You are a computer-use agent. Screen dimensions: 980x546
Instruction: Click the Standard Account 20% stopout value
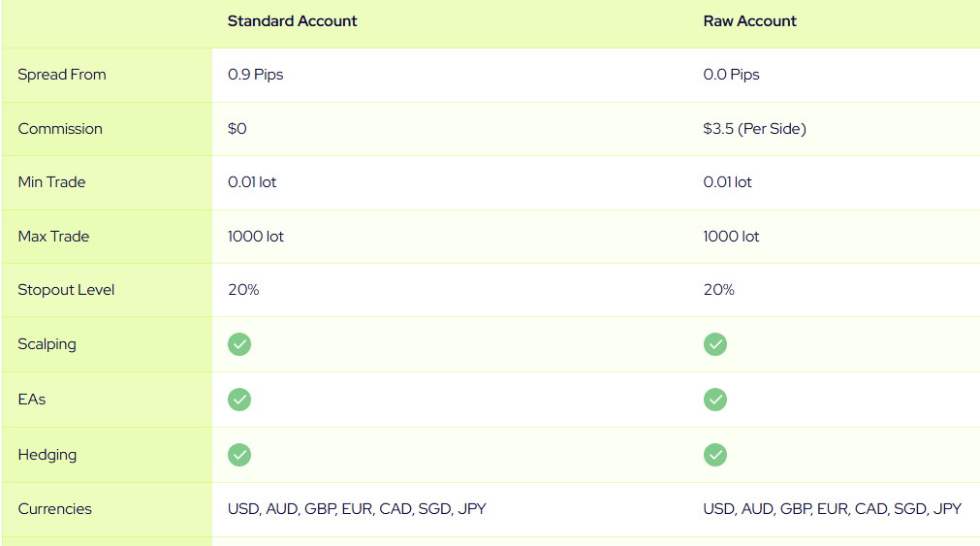click(x=243, y=290)
